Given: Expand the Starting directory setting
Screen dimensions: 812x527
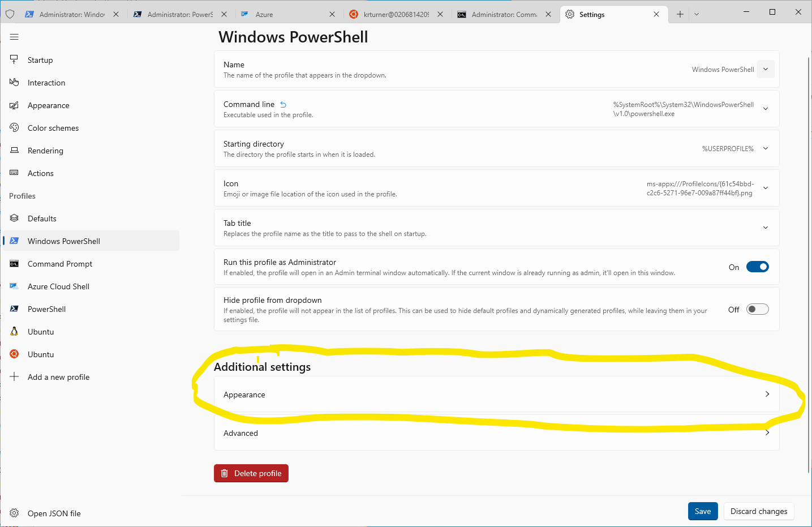Looking at the screenshot, I should [x=766, y=148].
